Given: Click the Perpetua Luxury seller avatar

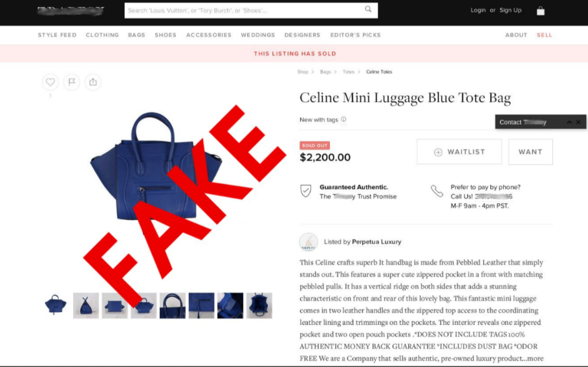Looking at the screenshot, I should tap(309, 242).
